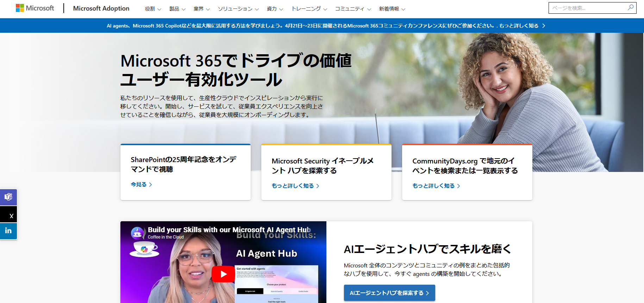Click the Microsoft logo
Screen dimensions: 644x303
(x=35, y=8)
